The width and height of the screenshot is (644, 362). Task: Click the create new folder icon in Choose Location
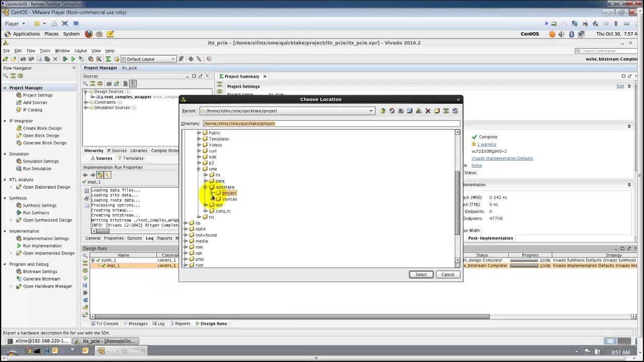click(x=437, y=111)
